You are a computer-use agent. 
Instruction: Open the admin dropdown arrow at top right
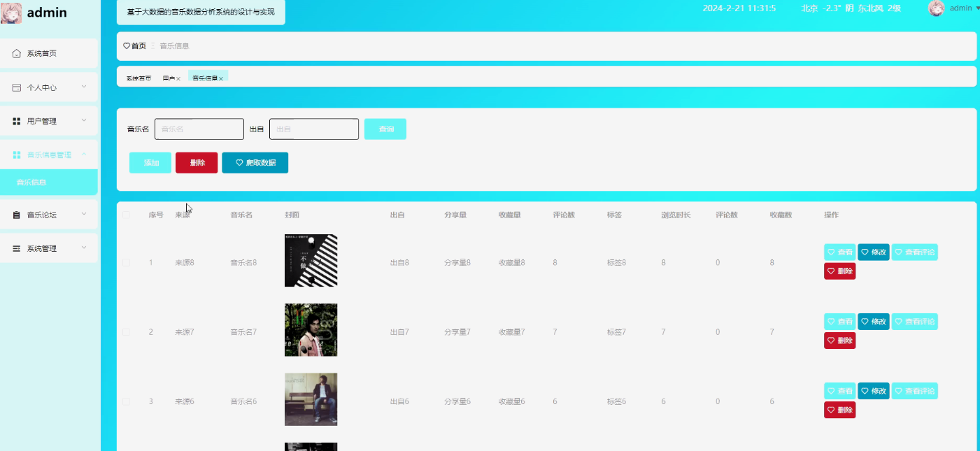coord(977,8)
